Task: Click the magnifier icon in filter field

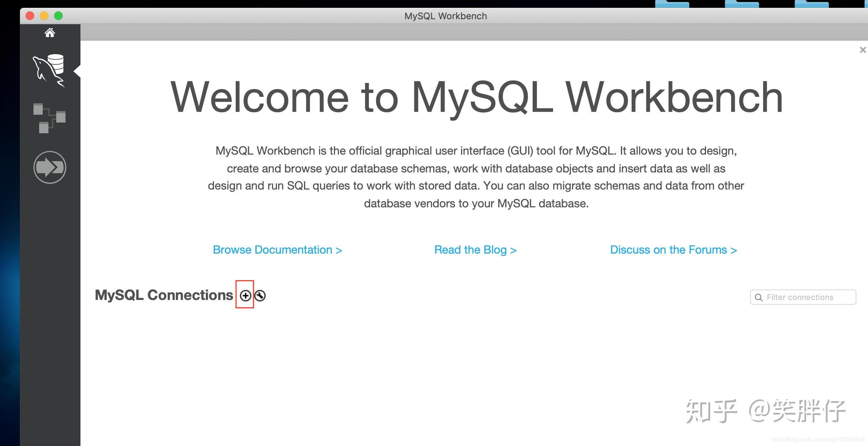Action: pos(758,297)
